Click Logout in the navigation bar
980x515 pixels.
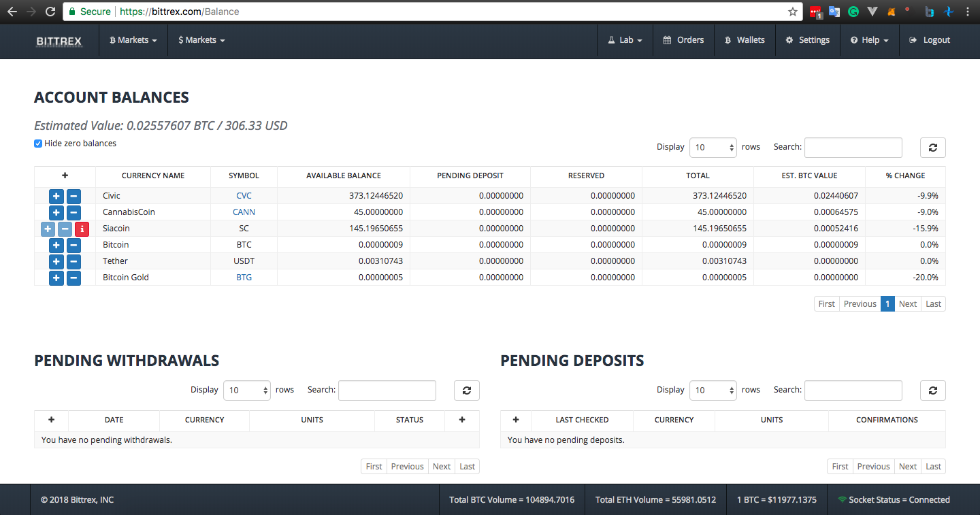tap(930, 40)
